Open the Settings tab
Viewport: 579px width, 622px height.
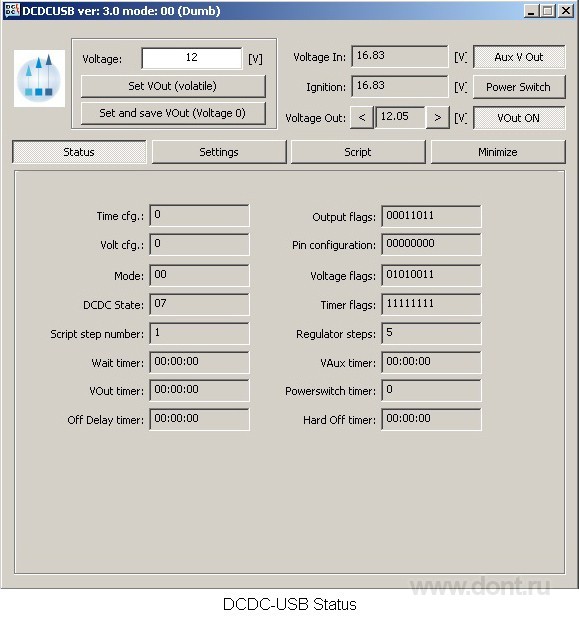(x=219, y=152)
